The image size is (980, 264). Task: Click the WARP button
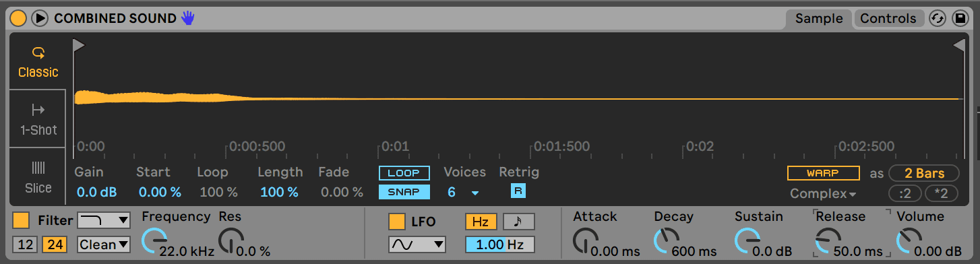(823, 173)
